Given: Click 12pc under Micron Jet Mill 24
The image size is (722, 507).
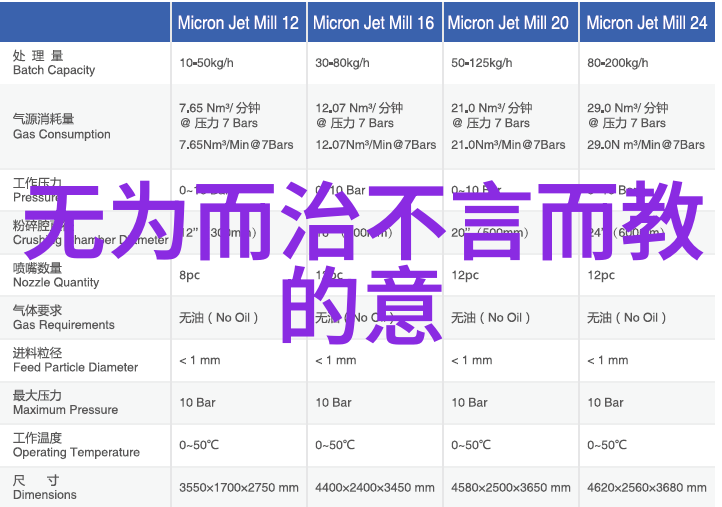Looking at the screenshot, I should point(601,275).
